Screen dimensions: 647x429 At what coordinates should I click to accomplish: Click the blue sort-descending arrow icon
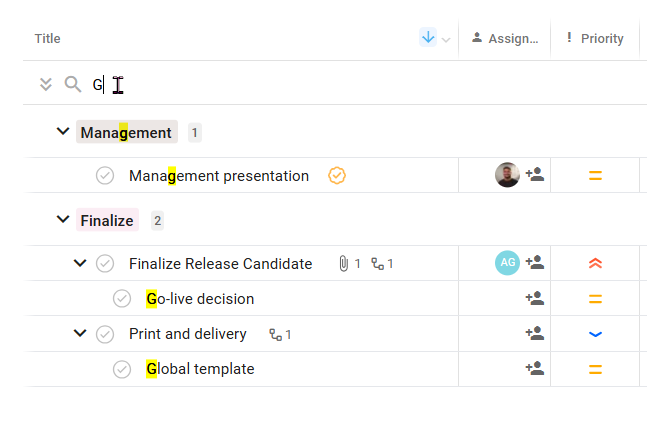tap(428, 38)
